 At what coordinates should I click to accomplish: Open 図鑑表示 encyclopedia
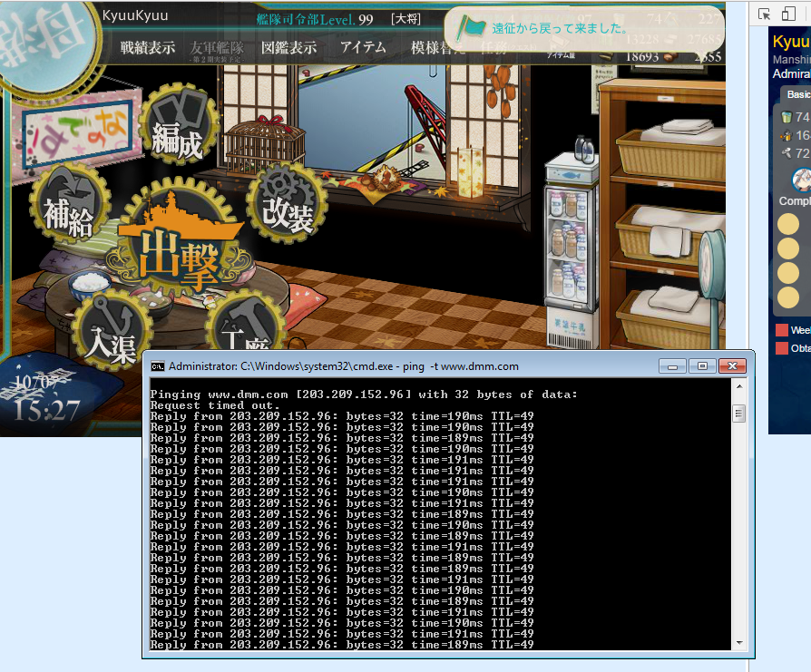click(288, 47)
